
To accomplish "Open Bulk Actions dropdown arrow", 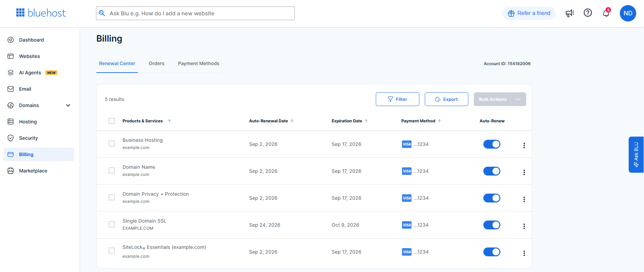I will point(518,99).
